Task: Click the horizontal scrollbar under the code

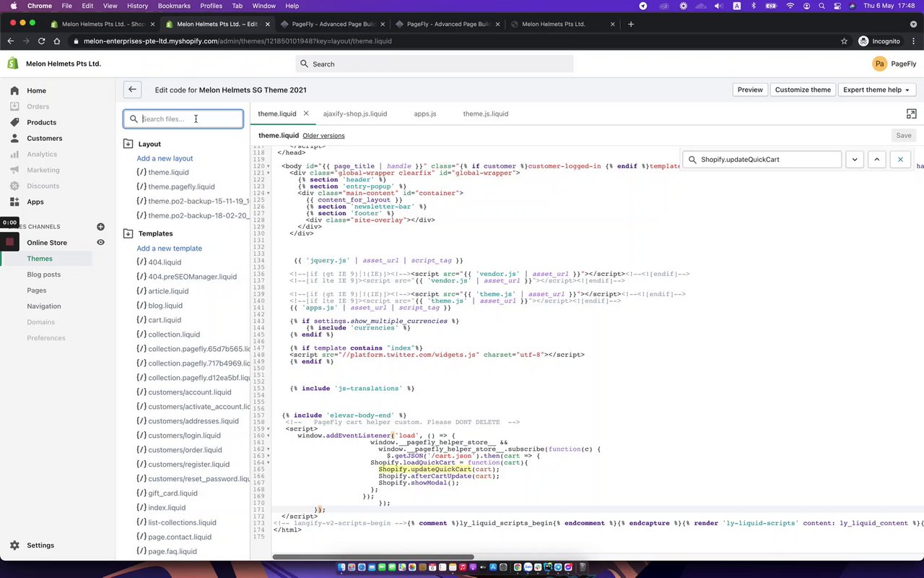Action: (x=373, y=557)
